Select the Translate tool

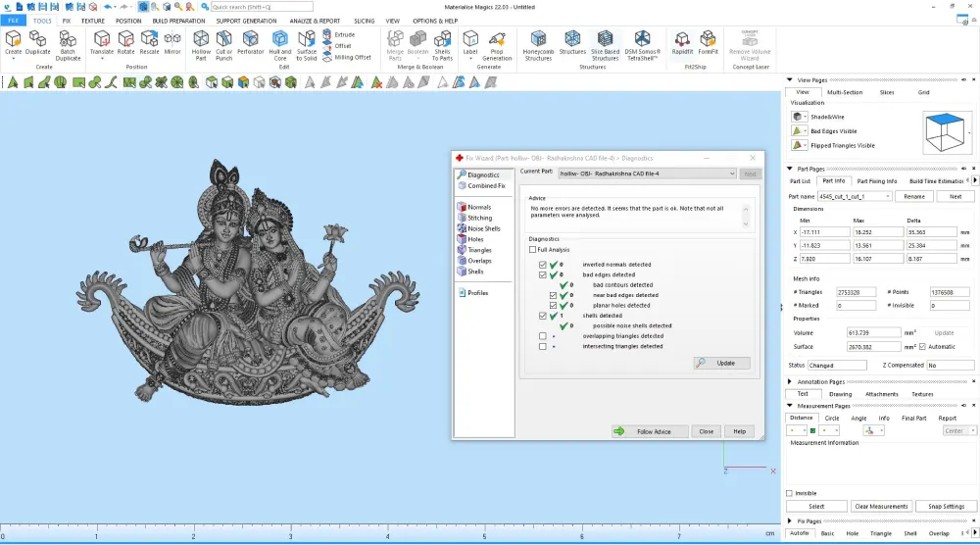pyautogui.click(x=101, y=44)
